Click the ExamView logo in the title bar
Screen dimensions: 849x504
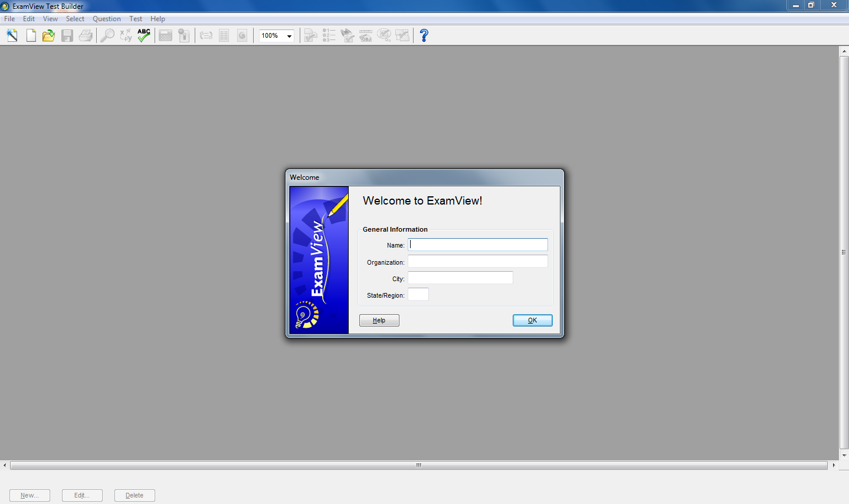pyautogui.click(x=5, y=5)
